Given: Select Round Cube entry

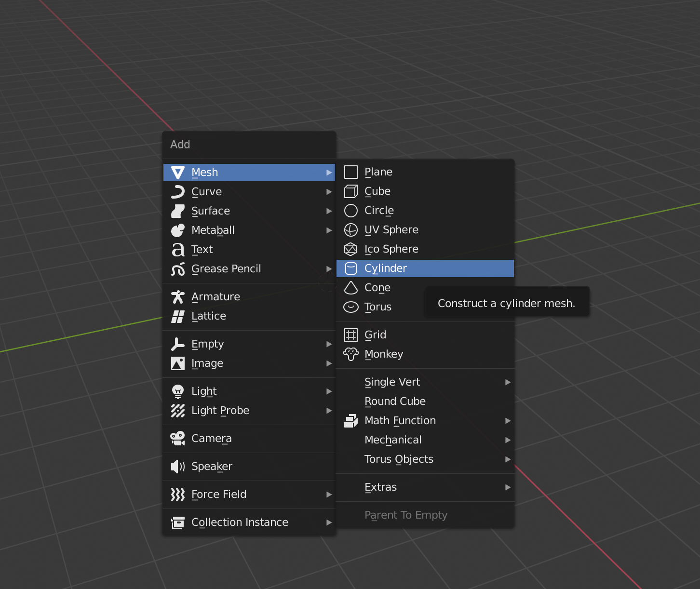Looking at the screenshot, I should [425, 402].
